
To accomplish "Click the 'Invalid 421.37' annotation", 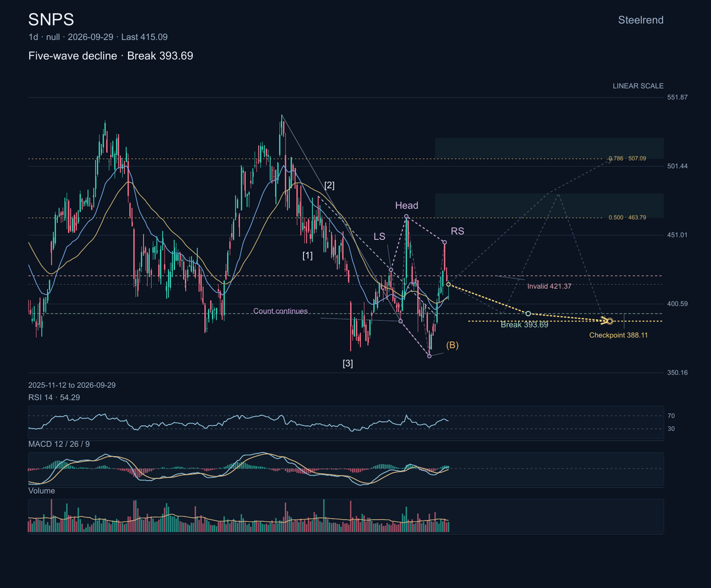I will point(549,286).
